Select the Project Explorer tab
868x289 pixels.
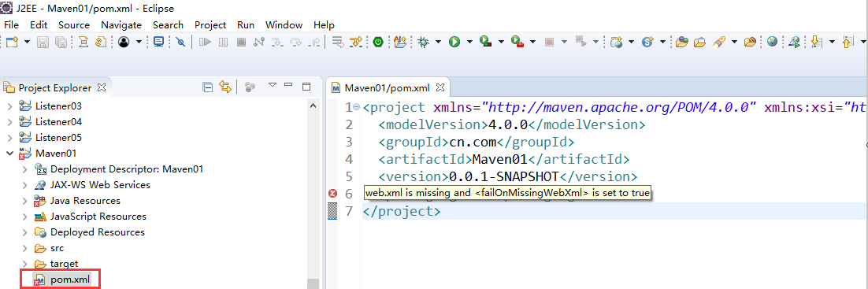(x=55, y=87)
